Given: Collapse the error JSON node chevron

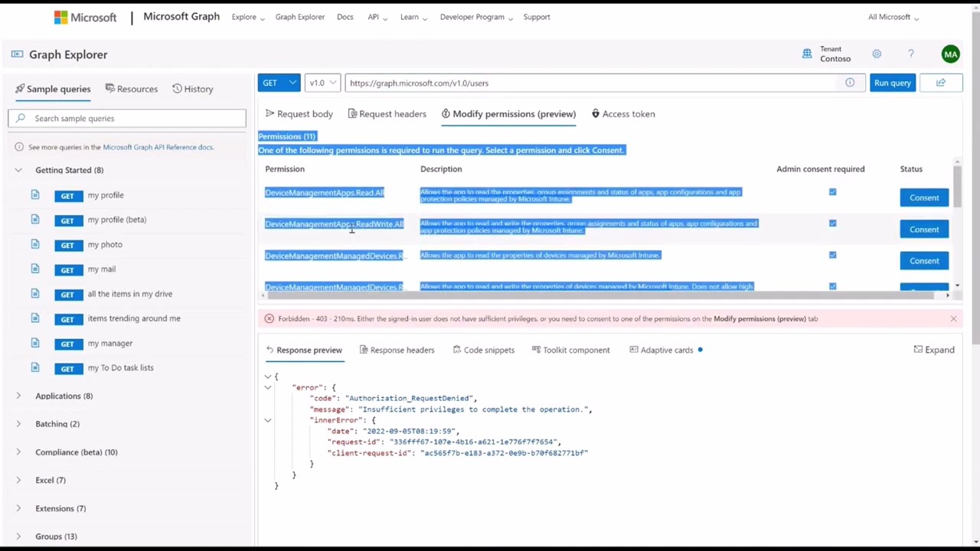Looking at the screenshot, I should [x=267, y=387].
